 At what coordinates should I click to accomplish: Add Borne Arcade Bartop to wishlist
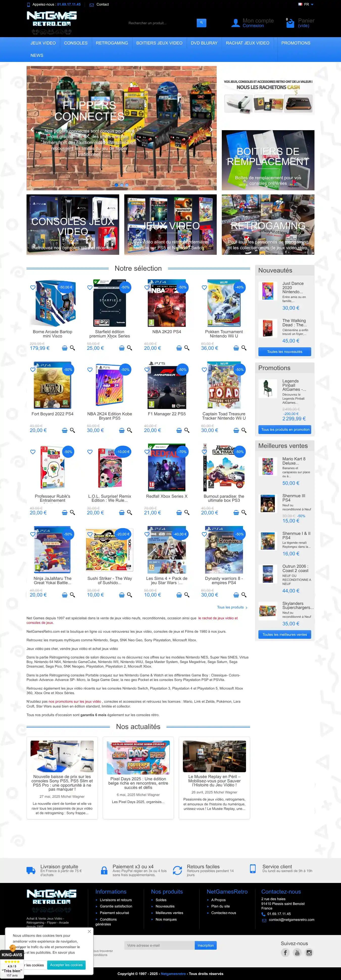pyautogui.click(x=33, y=288)
